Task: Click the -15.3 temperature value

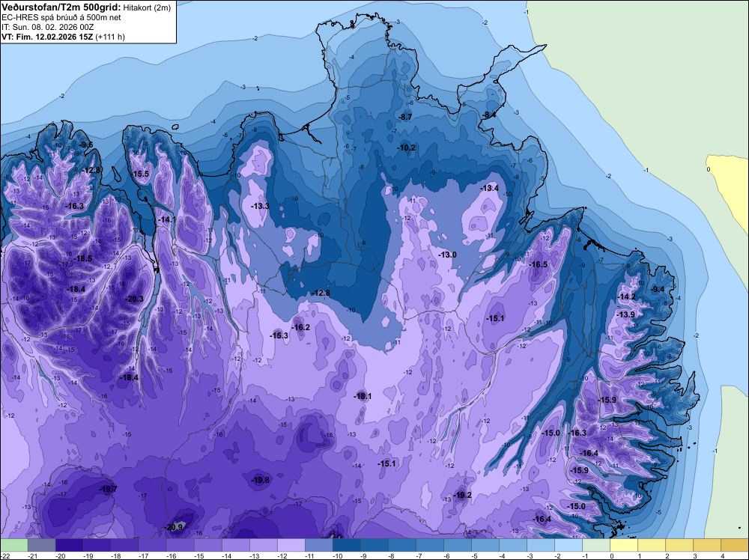Action: tap(279, 335)
